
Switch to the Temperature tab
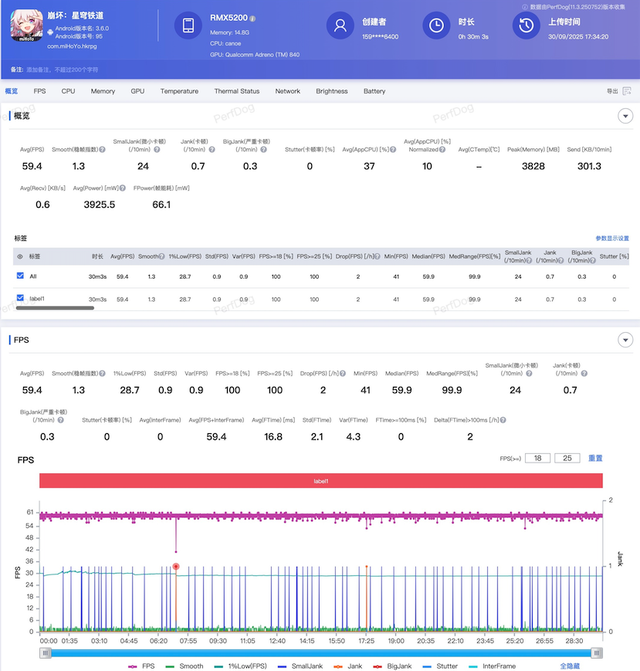click(179, 91)
